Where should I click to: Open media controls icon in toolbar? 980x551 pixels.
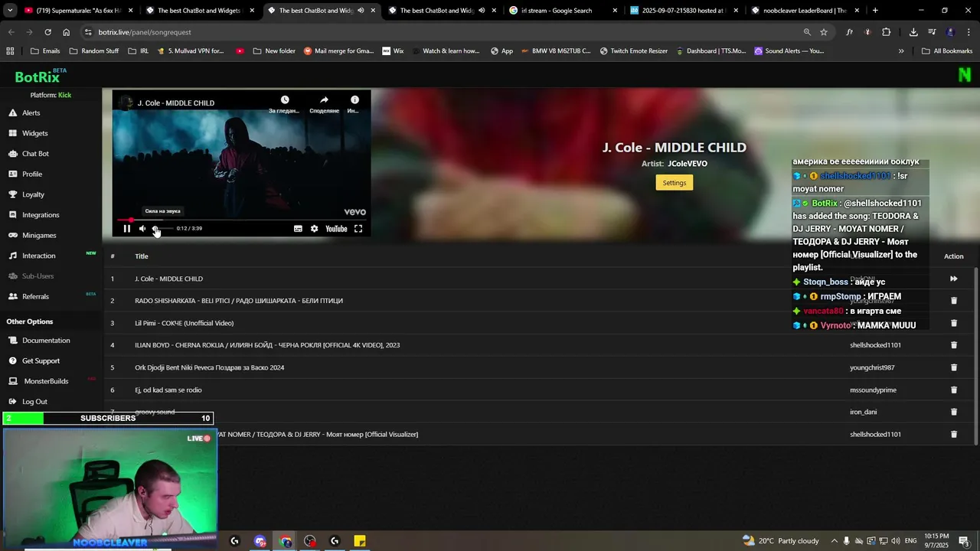932,32
